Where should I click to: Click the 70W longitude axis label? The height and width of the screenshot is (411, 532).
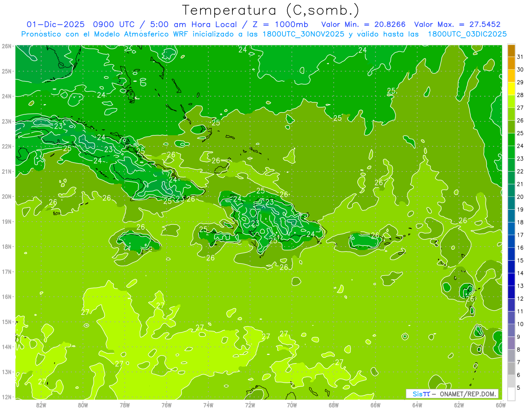[x=292, y=405]
